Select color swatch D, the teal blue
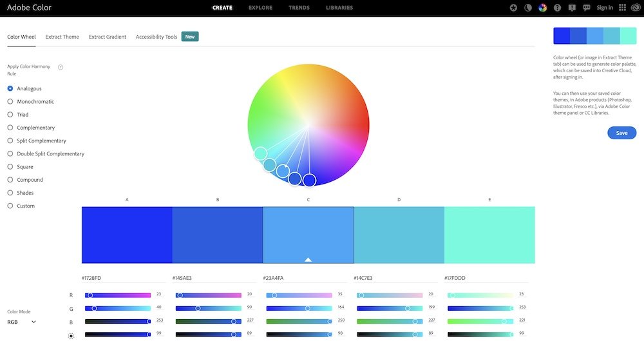Viewport: 644px width, 363px height. (399, 235)
